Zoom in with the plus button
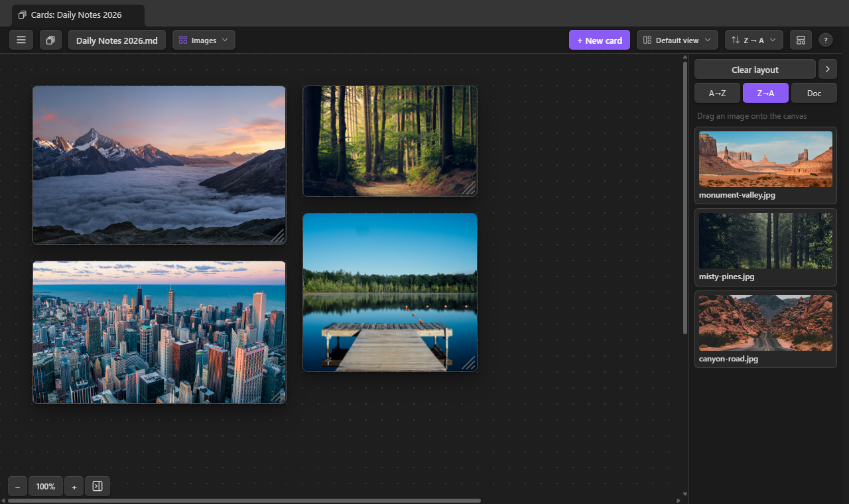Screen dimensions: 849x504 pos(74,487)
